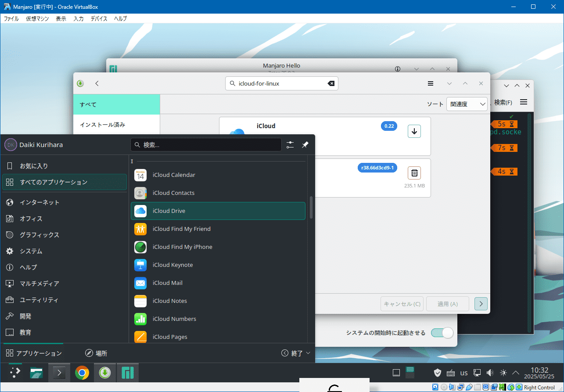Open the 入力 menu

pos(79,19)
